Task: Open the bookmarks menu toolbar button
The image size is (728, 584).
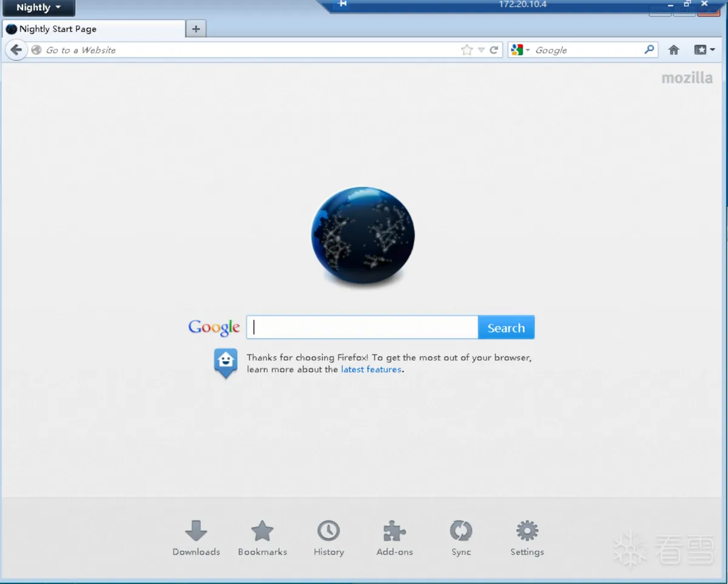Action: point(704,50)
